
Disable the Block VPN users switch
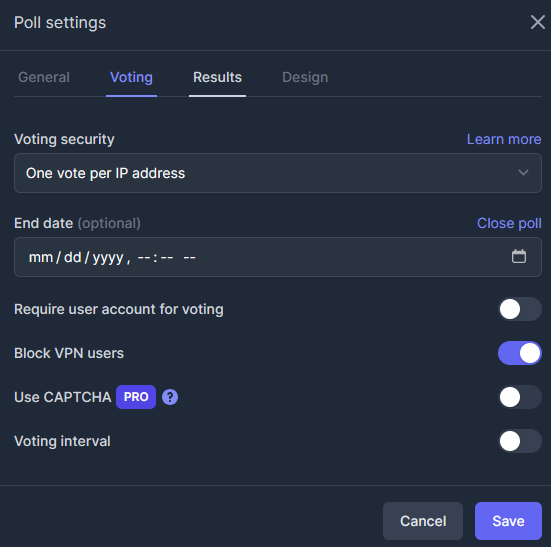pyautogui.click(x=520, y=353)
